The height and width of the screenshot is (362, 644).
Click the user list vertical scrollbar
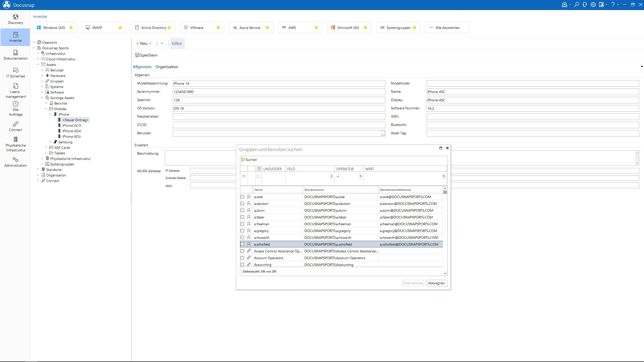click(445, 231)
